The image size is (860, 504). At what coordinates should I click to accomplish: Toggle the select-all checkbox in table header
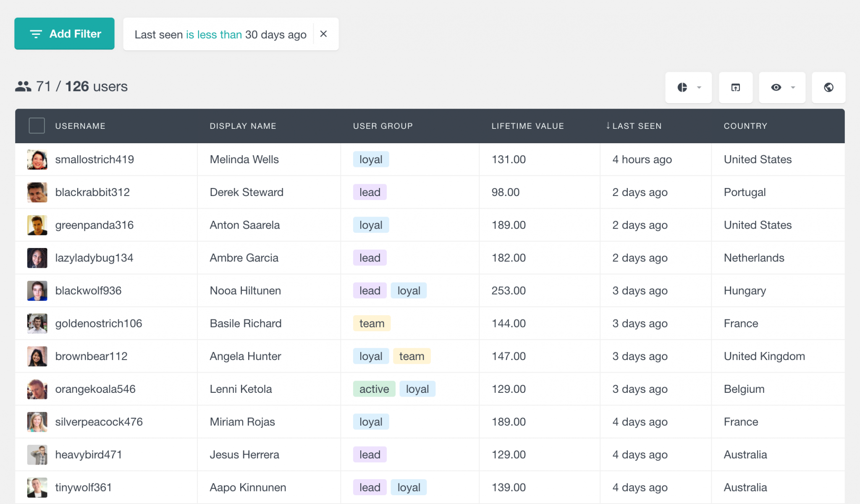[x=37, y=125]
